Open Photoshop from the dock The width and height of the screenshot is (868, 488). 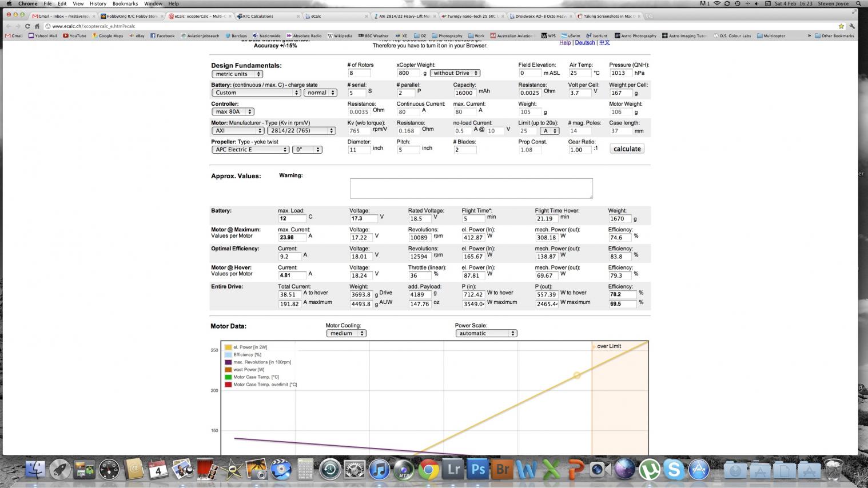click(478, 470)
